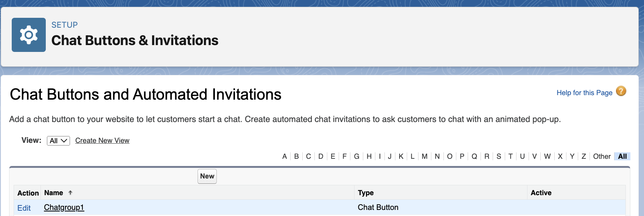
Task: Filter list by letter H
Action: tap(369, 157)
